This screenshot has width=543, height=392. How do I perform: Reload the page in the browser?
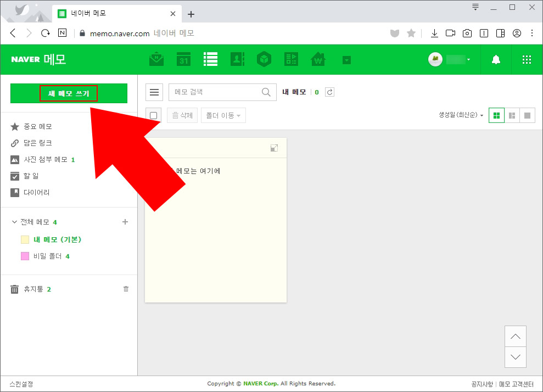pyautogui.click(x=46, y=33)
